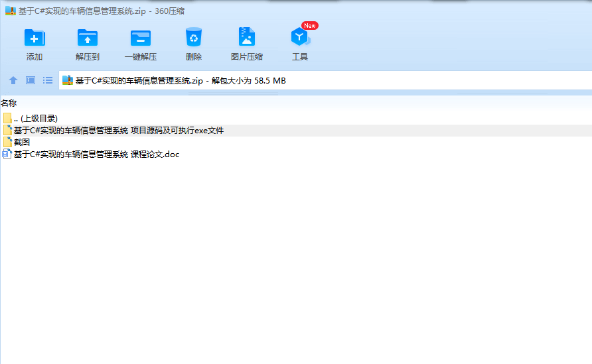Click the 解压到 (Extract to) icon

87,38
